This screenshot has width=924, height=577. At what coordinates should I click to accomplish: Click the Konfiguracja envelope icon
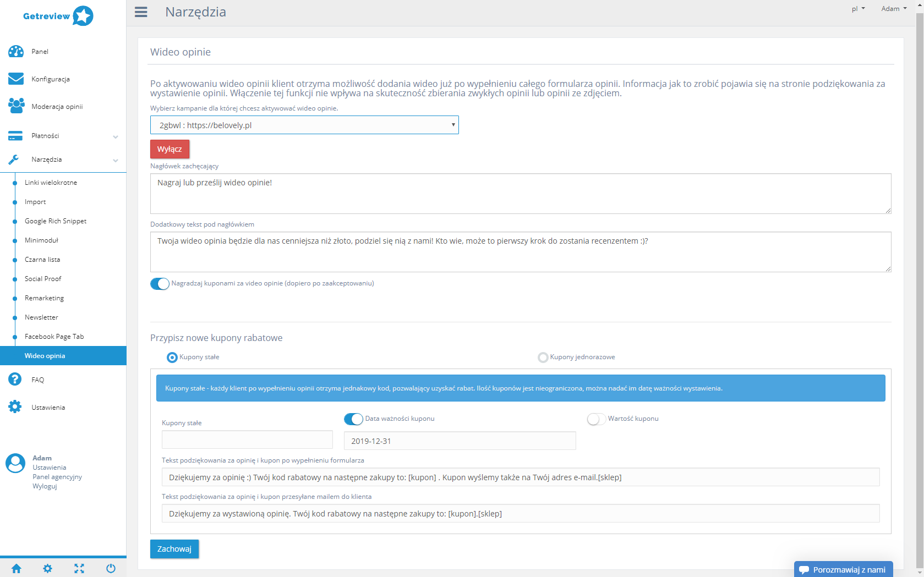tap(16, 79)
